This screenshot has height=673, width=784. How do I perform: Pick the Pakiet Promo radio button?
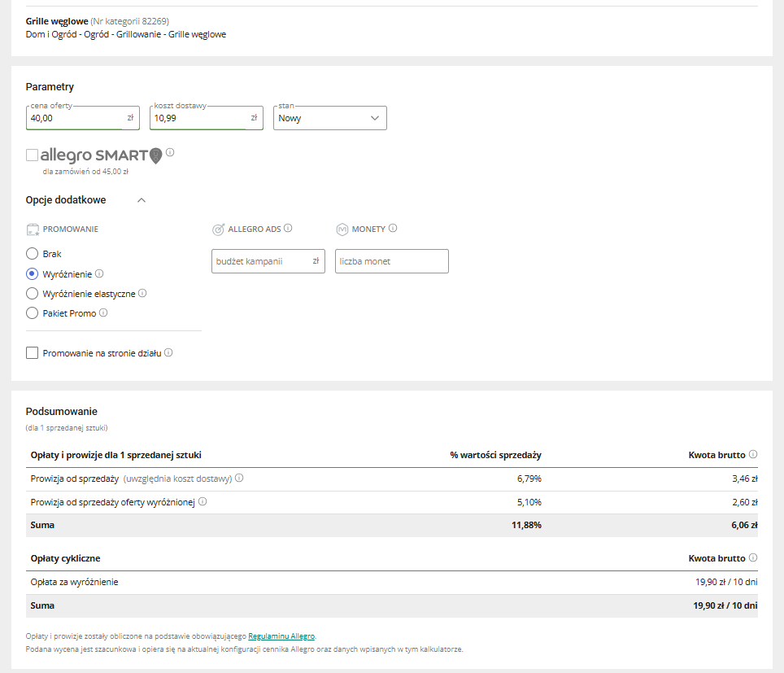(x=32, y=313)
